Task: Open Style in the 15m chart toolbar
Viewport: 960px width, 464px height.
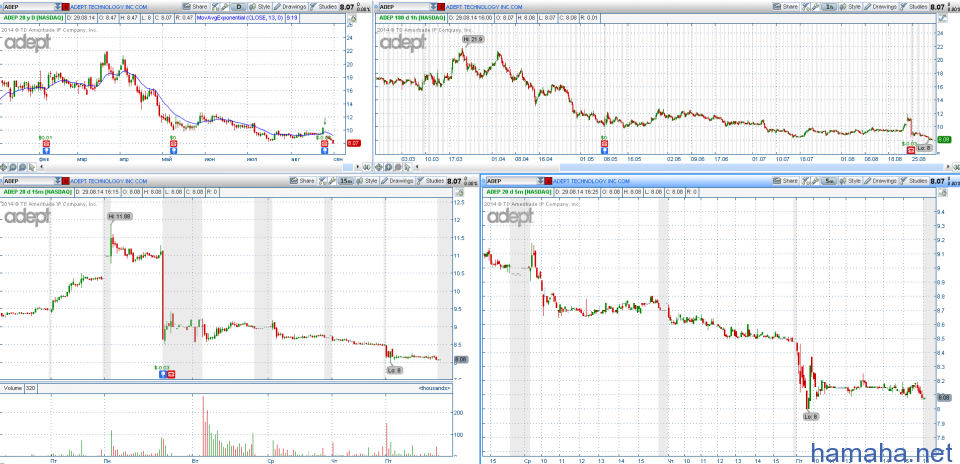Action: (x=367, y=181)
